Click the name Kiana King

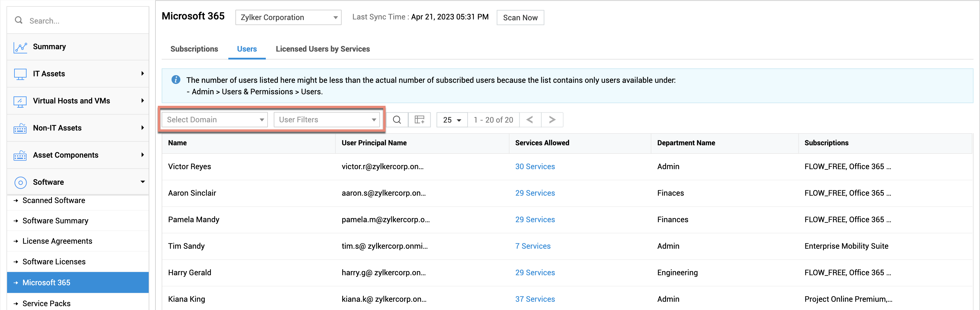pyautogui.click(x=186, y=299)
